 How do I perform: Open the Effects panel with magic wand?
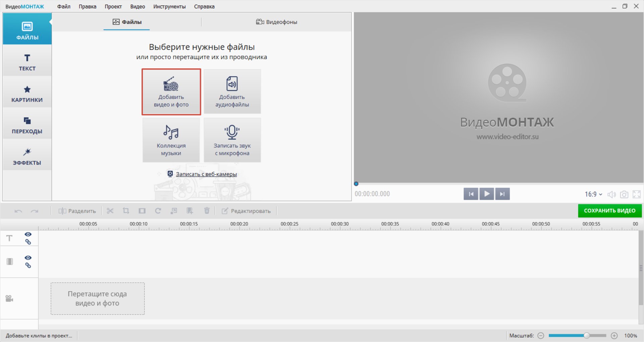[27, 156]
